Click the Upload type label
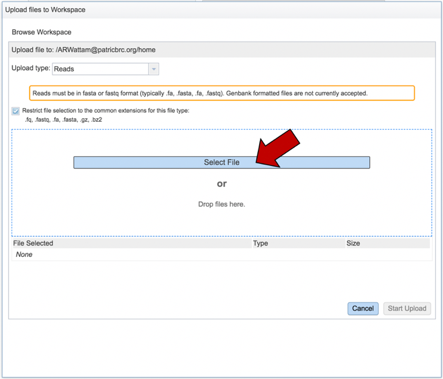The width and height of the screenshot is (443, 379). (x=31, y=68)
